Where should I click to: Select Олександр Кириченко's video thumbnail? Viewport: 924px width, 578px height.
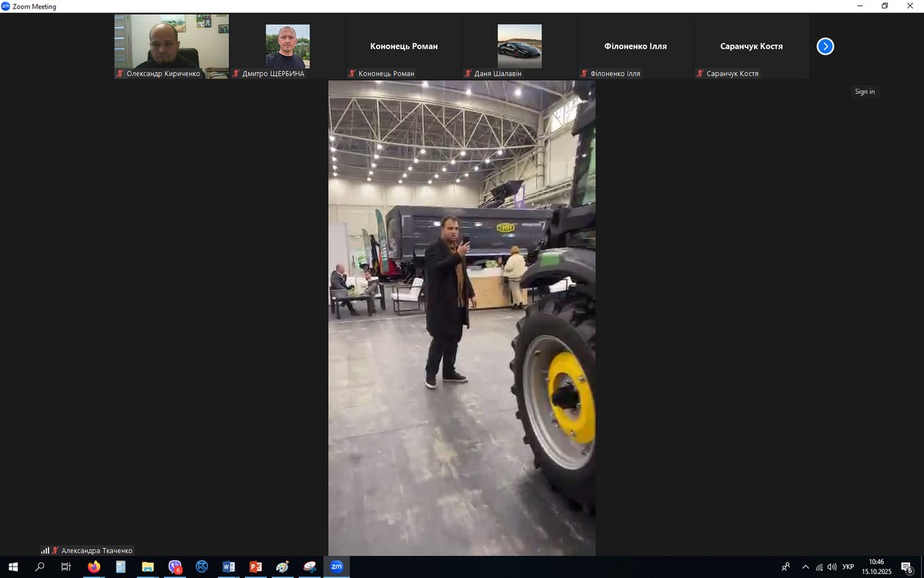(172, 46)
